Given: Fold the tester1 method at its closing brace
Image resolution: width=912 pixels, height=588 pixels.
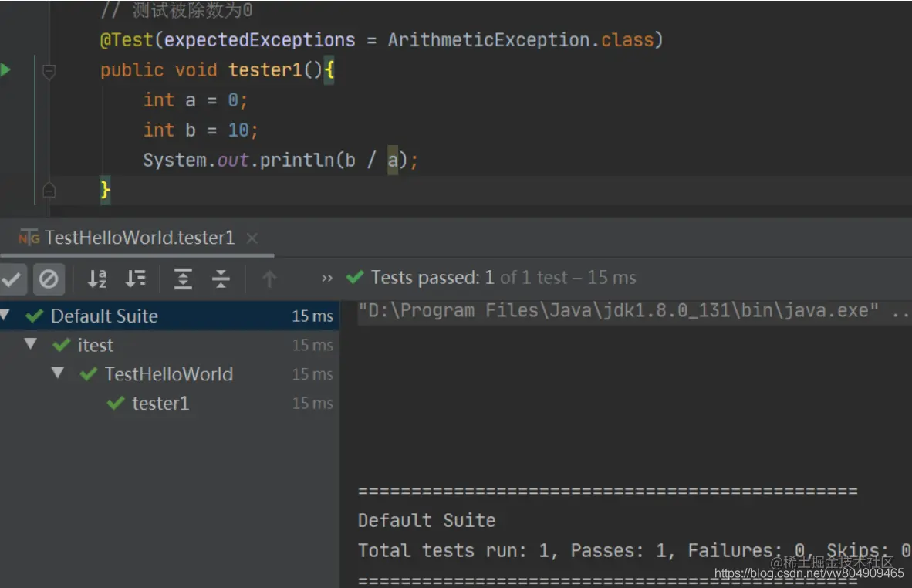Looking at the screenshot, I should click(49, 190).
